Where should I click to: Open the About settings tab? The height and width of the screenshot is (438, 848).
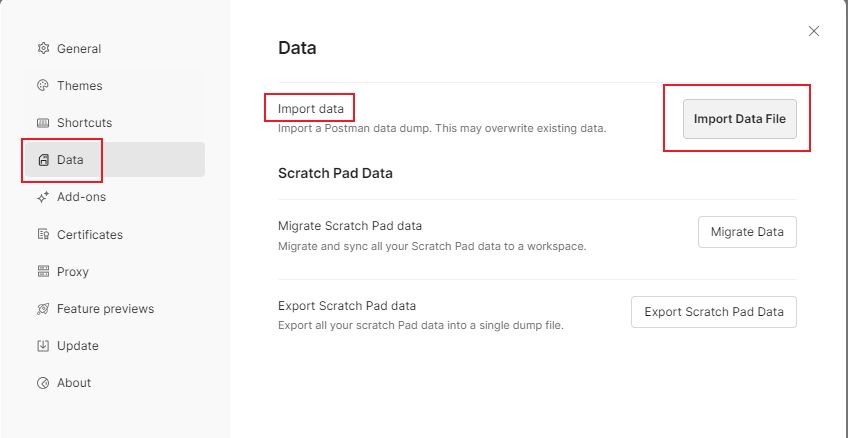tap(74, 383)
